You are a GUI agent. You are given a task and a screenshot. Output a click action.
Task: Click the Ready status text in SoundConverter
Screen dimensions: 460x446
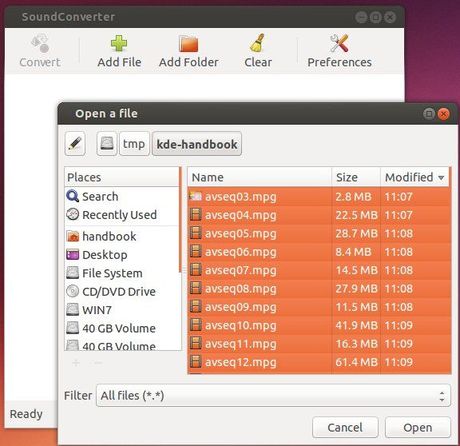26,414
